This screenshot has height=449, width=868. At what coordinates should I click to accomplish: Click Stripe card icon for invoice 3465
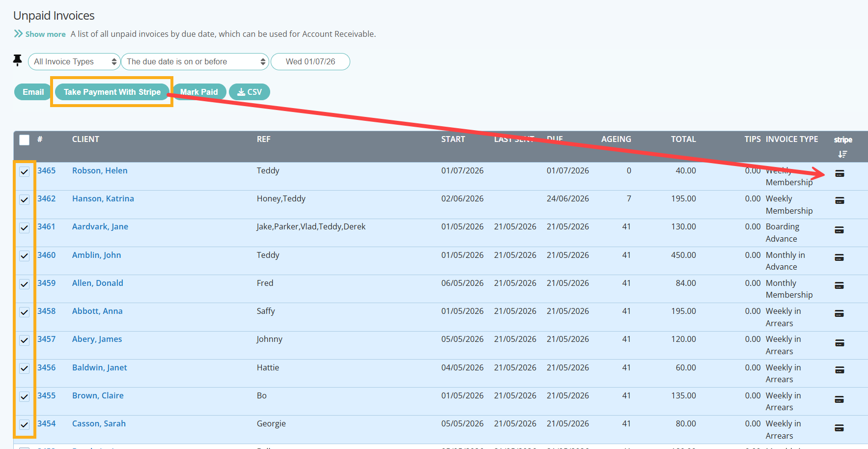click(840, 173)
